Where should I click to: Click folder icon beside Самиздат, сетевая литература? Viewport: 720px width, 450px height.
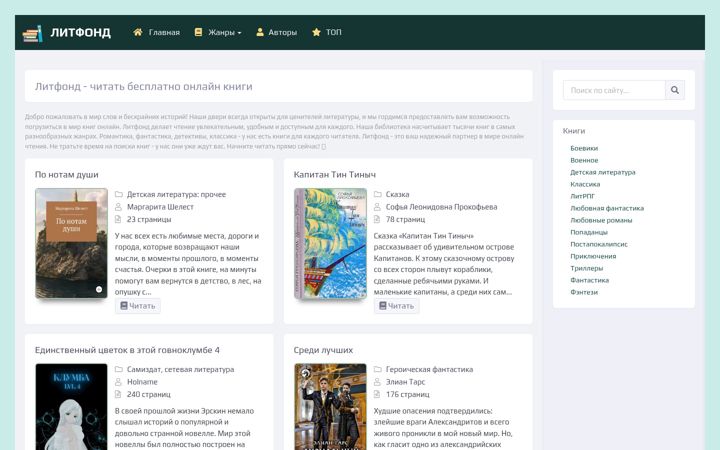click(118, 369)
